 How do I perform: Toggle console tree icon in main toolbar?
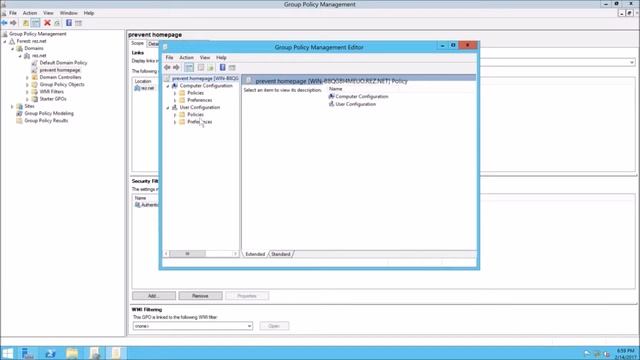(36, 23)
